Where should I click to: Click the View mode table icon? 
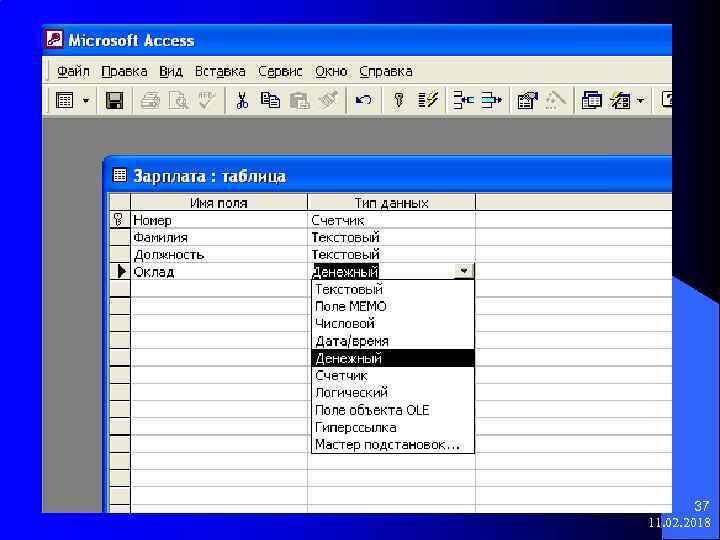click(64, 100)
